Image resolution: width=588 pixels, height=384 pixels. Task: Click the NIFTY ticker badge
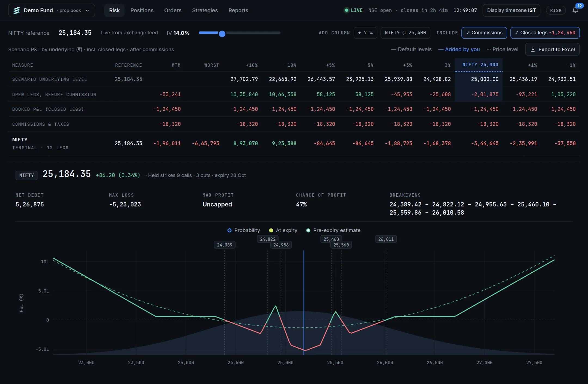point(26,175)
